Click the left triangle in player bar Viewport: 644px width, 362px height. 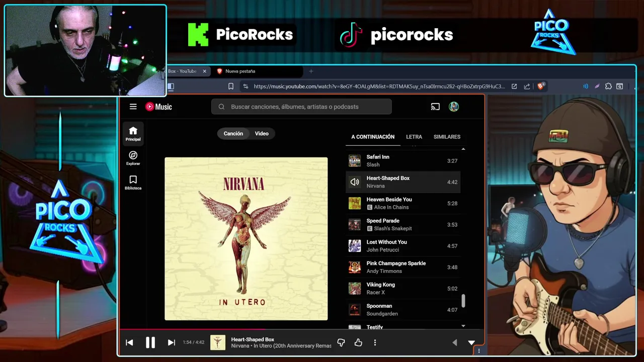tap(454, 342)
